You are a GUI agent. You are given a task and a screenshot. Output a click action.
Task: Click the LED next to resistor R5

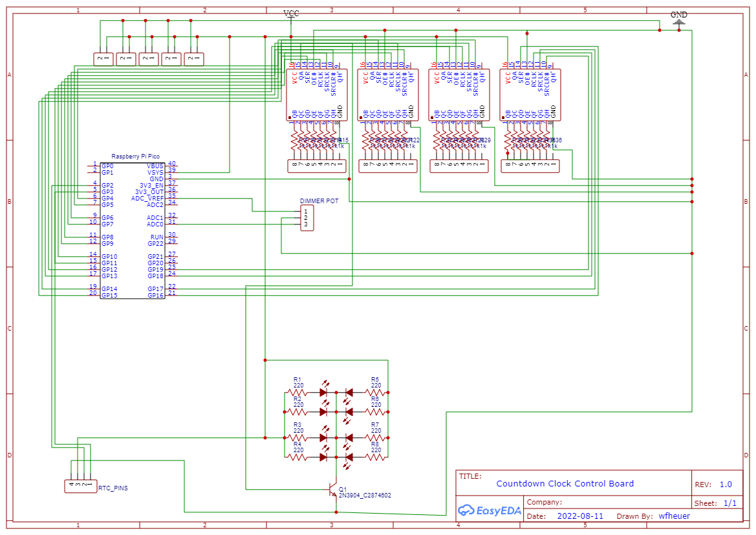[x=349, y=392]
